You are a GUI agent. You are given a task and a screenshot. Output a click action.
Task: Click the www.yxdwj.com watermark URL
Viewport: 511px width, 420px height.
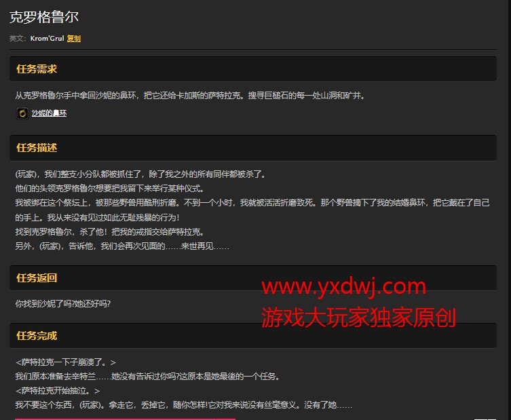343,288
